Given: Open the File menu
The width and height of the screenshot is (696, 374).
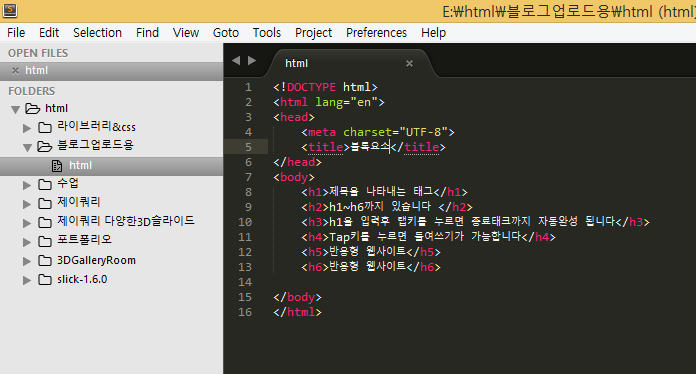Looking at the screenshot, I should [16, 33].
